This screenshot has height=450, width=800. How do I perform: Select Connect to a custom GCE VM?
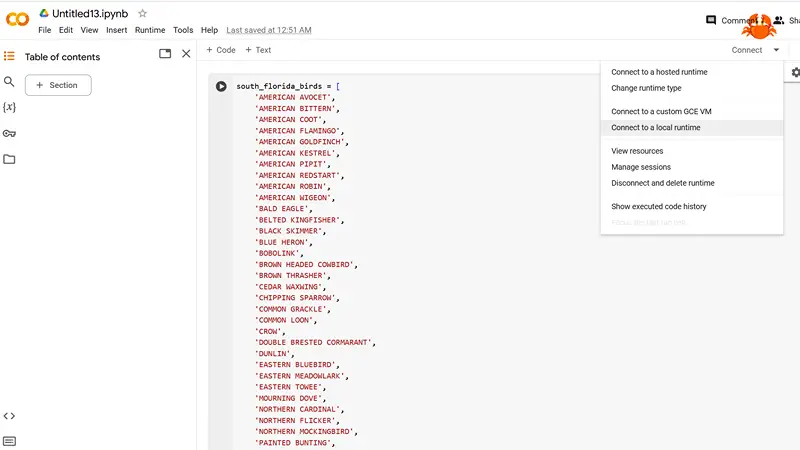tap(692, 111)
